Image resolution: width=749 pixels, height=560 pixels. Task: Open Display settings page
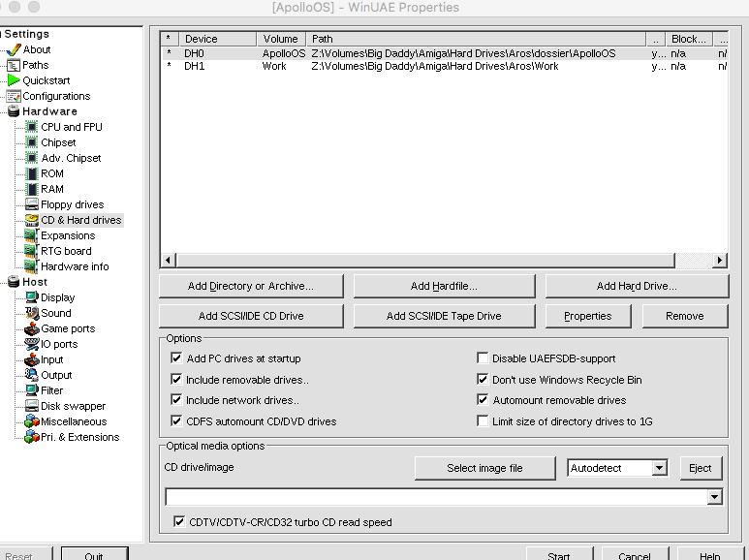pos(58,297)
